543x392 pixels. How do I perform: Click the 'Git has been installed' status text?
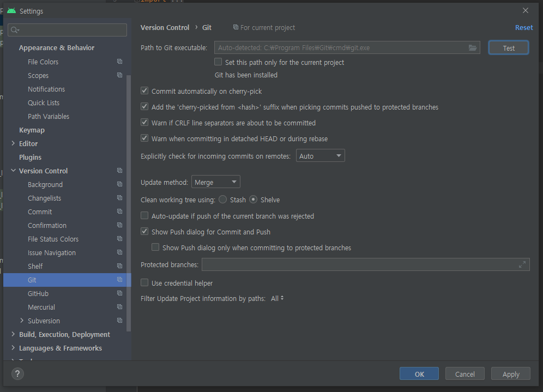pos(246,75)
